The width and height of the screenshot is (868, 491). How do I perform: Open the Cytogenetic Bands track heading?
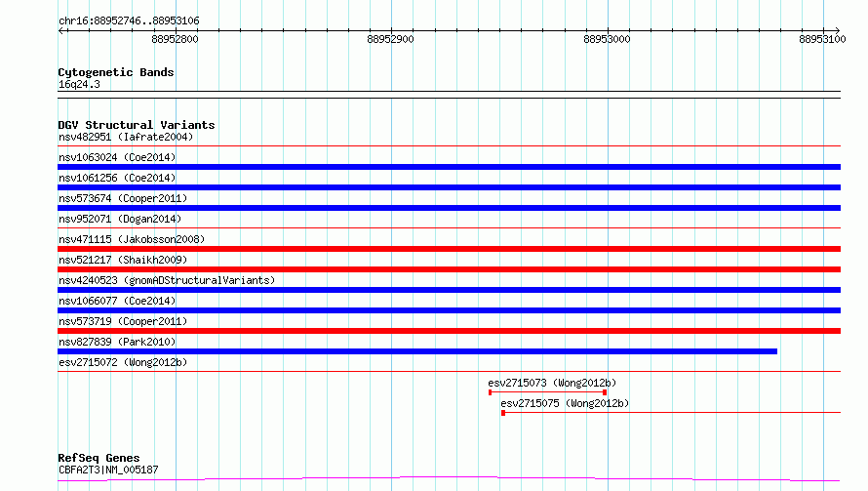(x=116, y=72)
